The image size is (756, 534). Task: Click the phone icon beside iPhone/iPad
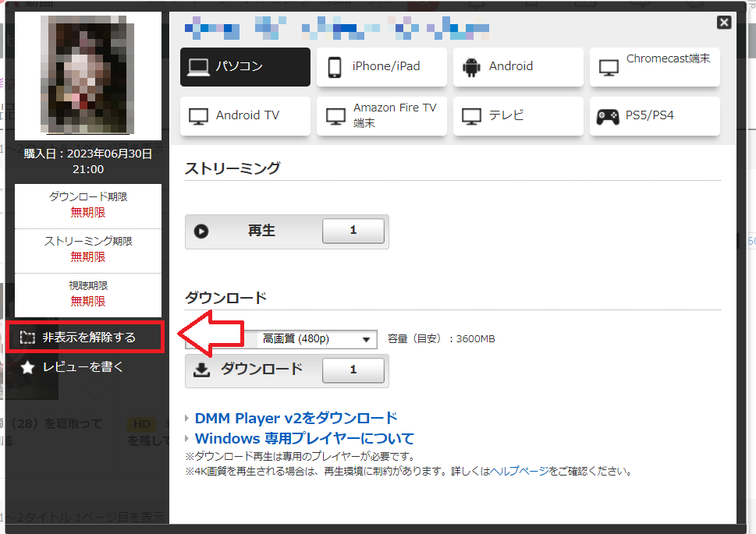point(335,68)
